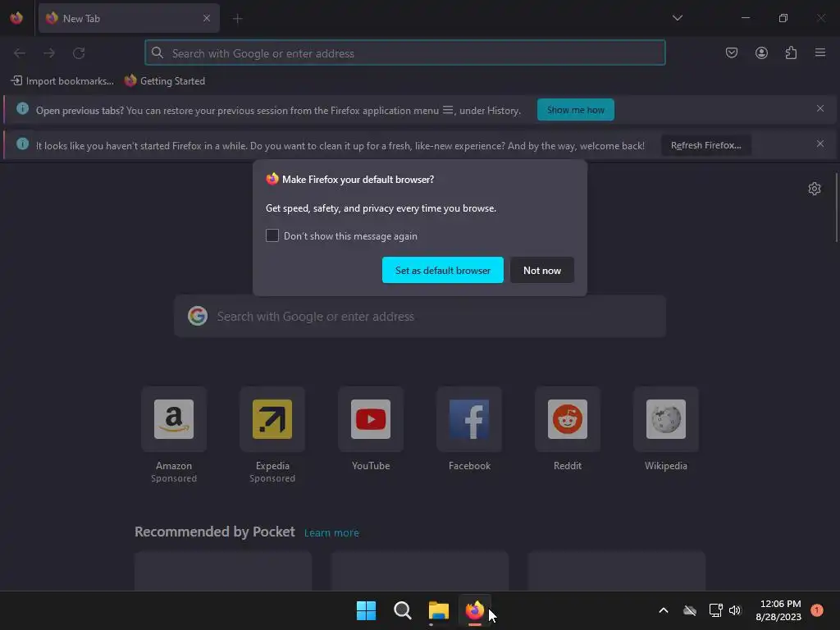This screenshot has width=840, height=630.
Task: Open the Firefox account icon
Action: 761,52
